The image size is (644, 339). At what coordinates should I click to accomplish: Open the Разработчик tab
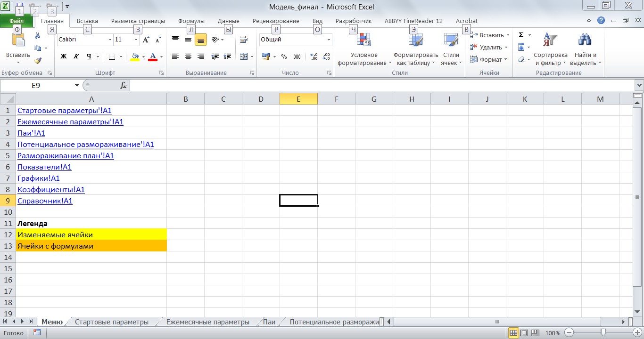coord(354,21)
